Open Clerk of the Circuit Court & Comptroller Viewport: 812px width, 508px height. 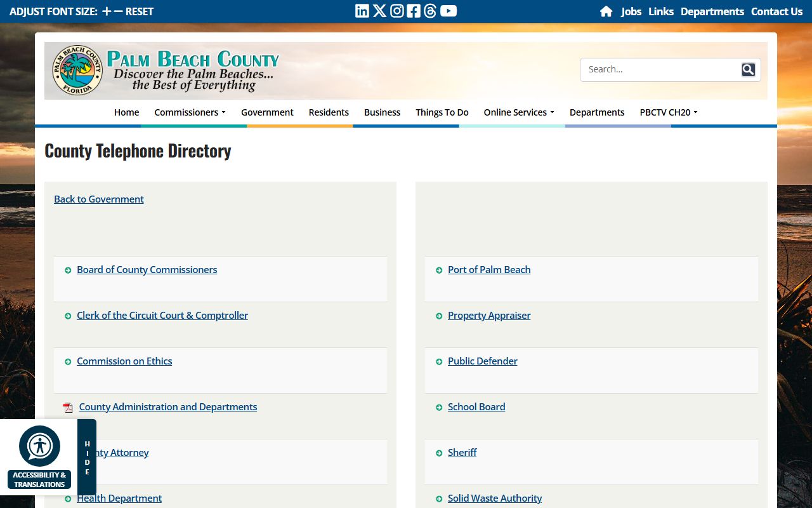click(x=162, y=316)
